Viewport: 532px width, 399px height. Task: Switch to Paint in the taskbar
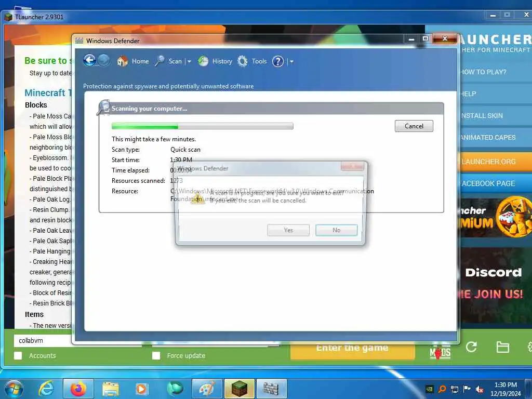(207, 389)
